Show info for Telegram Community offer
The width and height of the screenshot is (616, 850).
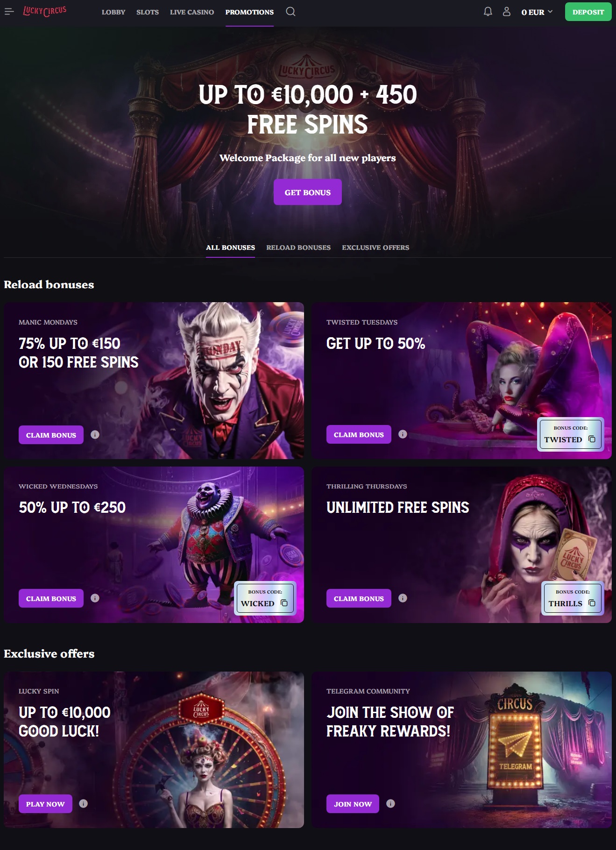[390, 803]
